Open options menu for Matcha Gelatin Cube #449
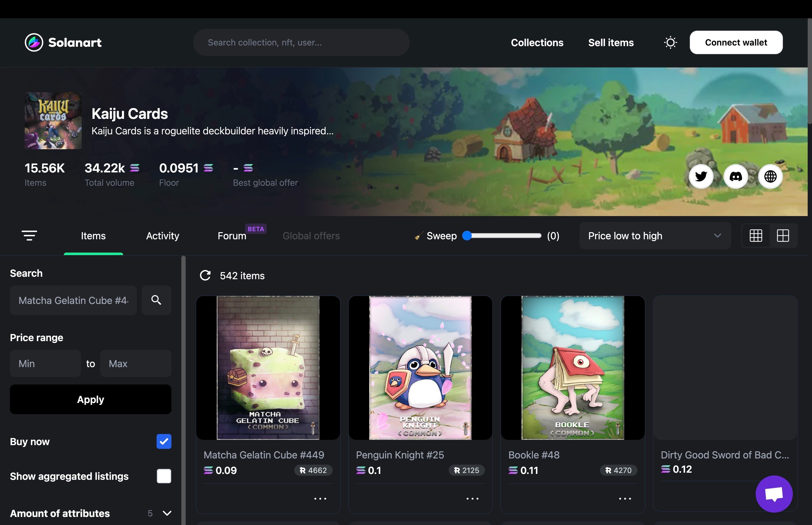Screen dimensions: 812x525 pyautogui.click(x=320, y=498)
